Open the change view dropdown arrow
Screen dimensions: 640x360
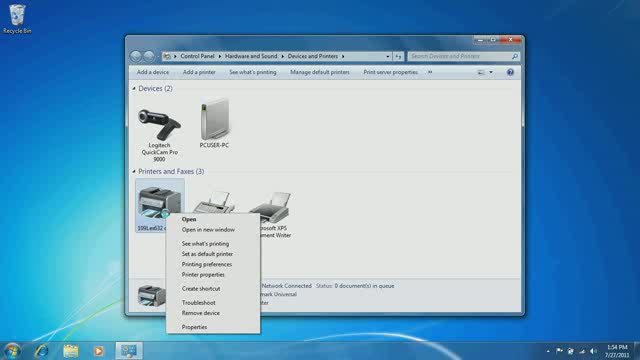pos(491,72)
